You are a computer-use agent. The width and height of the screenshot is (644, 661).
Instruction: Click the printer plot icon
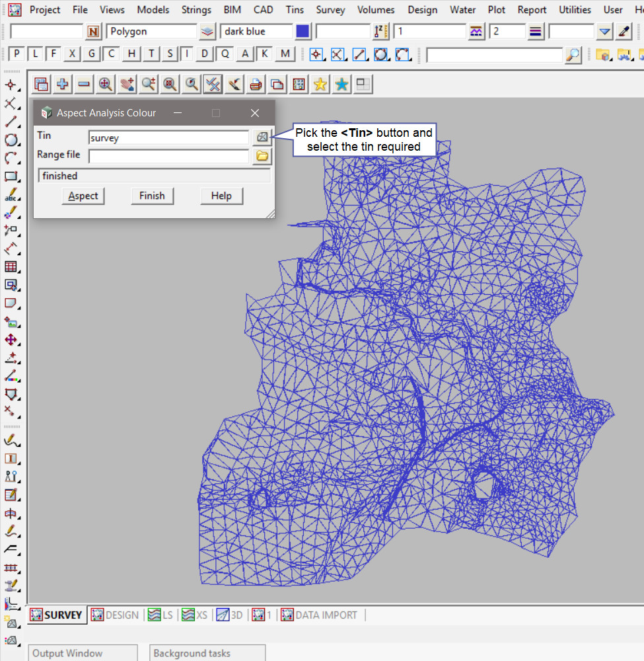point(256,84)
